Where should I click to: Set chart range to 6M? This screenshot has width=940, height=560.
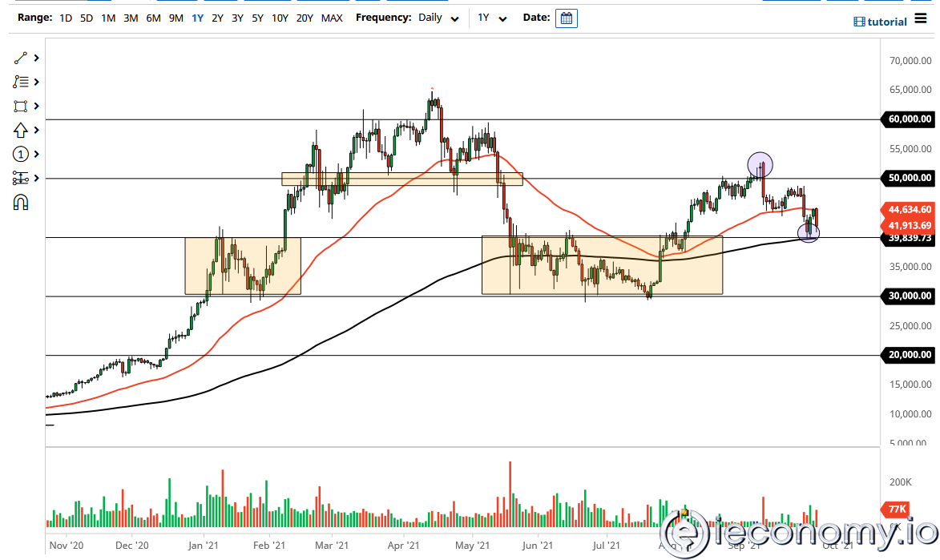click(x=153, y=18)
